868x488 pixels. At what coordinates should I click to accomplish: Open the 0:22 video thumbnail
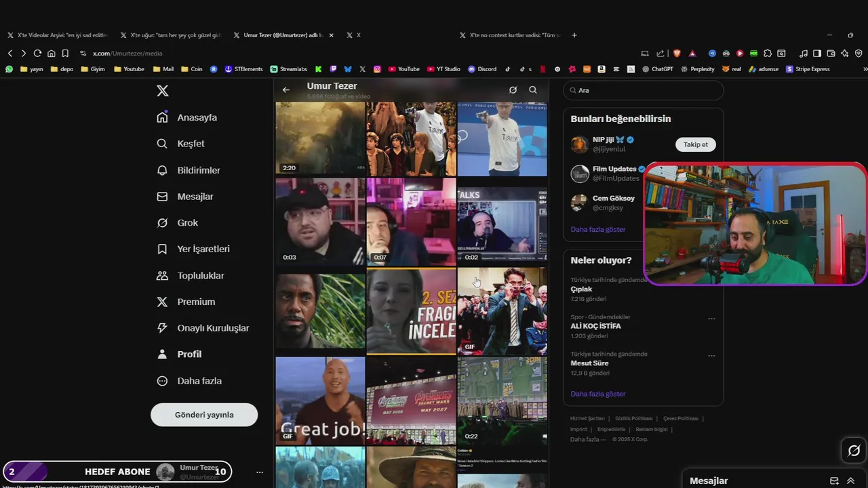502,401
